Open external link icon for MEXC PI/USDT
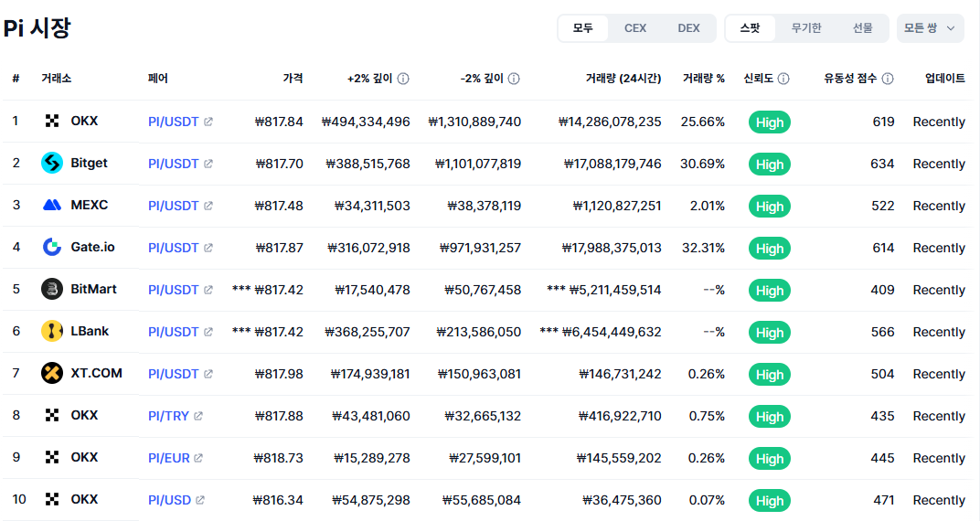This screenshot has width=980, height=521. [x=208, y=206]
